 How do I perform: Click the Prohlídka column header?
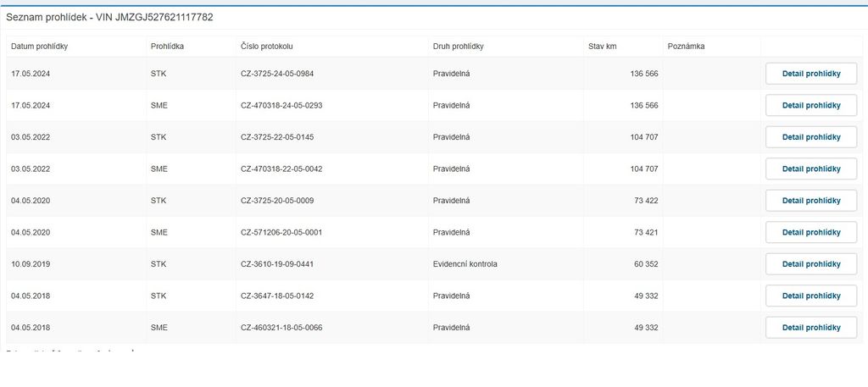tap(167, 46)
